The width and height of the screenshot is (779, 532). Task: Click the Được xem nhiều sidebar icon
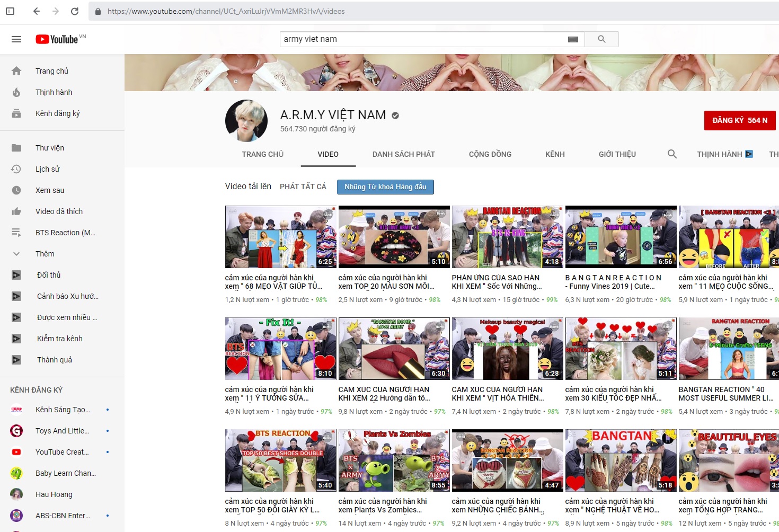click(16, 317)
